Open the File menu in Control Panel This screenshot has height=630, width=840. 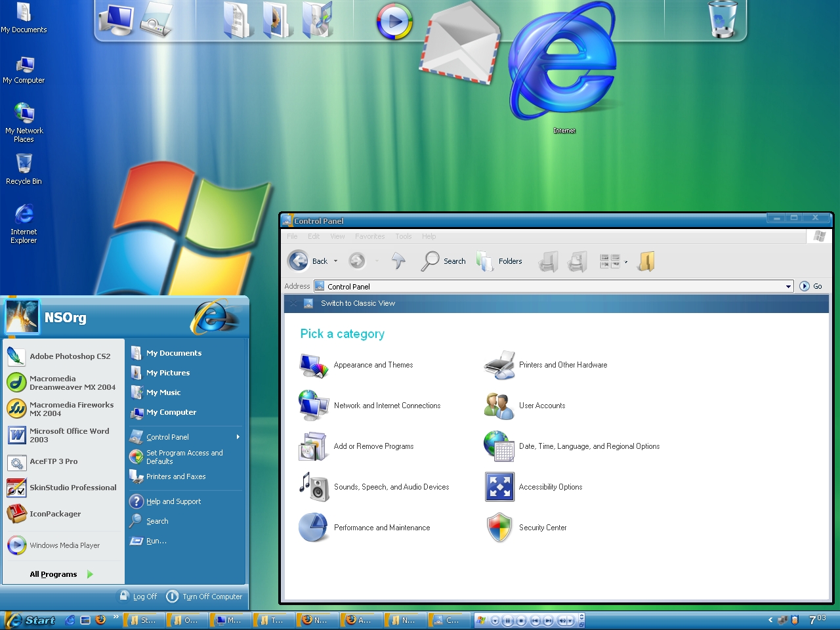[293, 236]
